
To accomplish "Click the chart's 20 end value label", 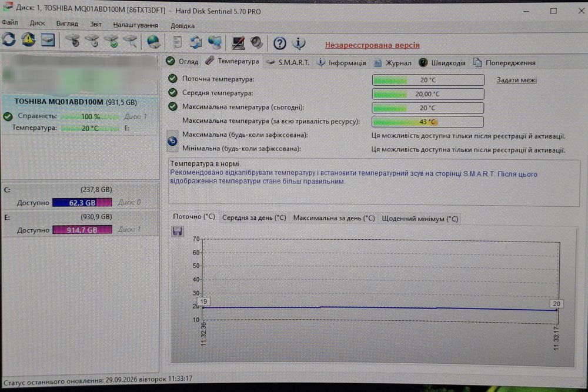I will pos(556,304).
